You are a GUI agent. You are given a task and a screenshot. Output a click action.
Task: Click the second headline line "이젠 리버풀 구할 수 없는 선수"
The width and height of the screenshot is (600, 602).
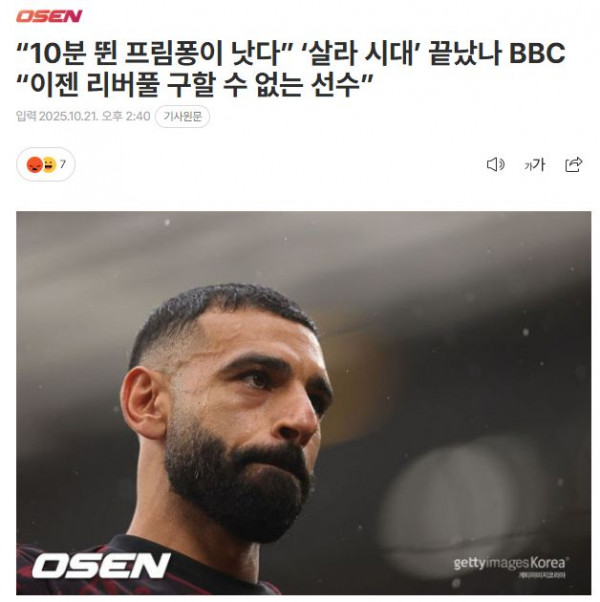pyautogui.click(x=195, y=84)
